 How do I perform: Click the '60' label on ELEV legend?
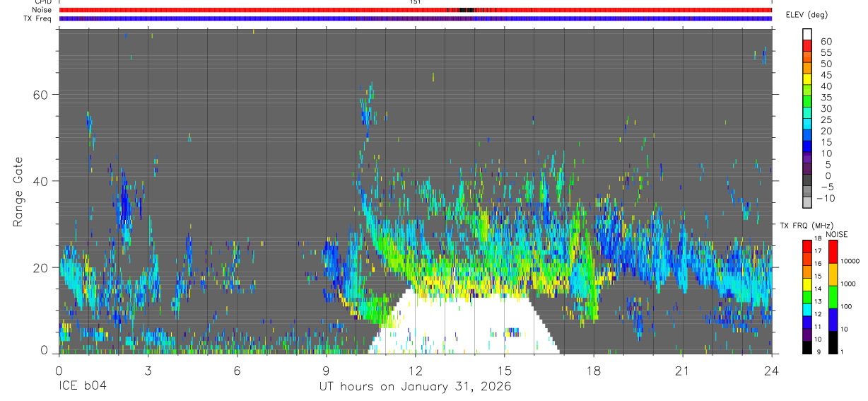coord(826,42)
